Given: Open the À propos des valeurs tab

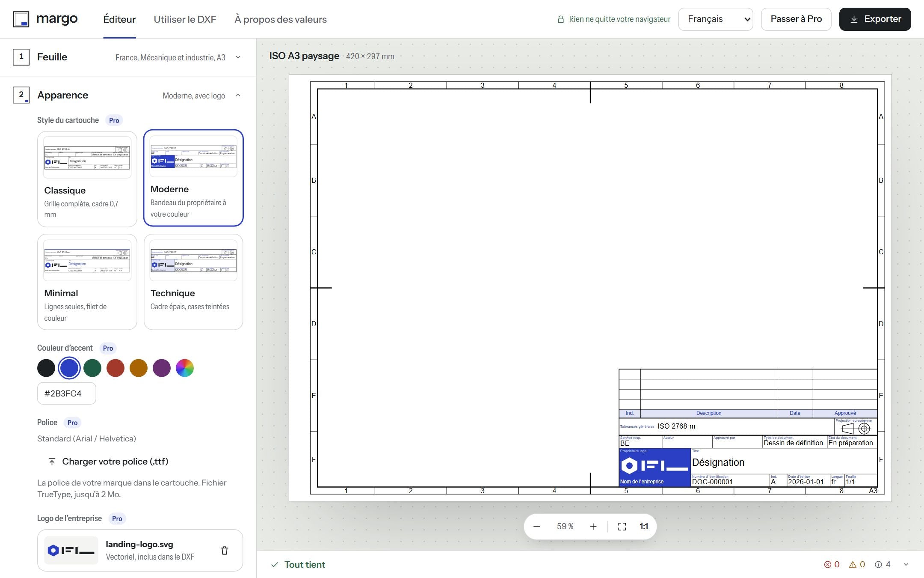Looking at the screenshot, I should tap(281, 19).
